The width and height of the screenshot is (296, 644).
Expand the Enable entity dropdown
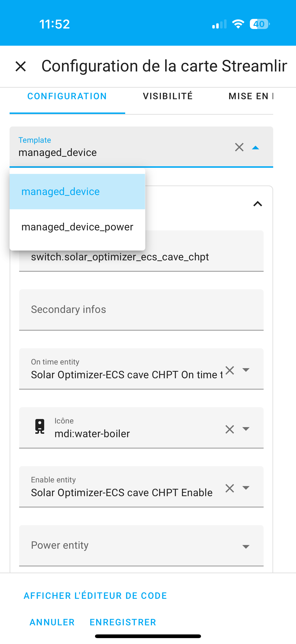(246, 488)
